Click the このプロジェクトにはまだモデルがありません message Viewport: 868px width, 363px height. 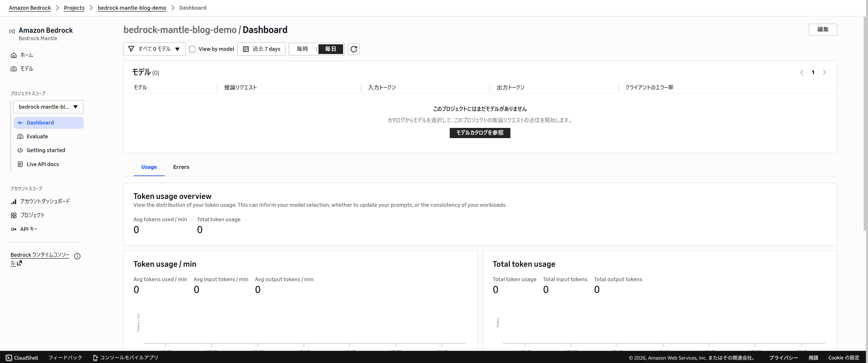[480, 109]
